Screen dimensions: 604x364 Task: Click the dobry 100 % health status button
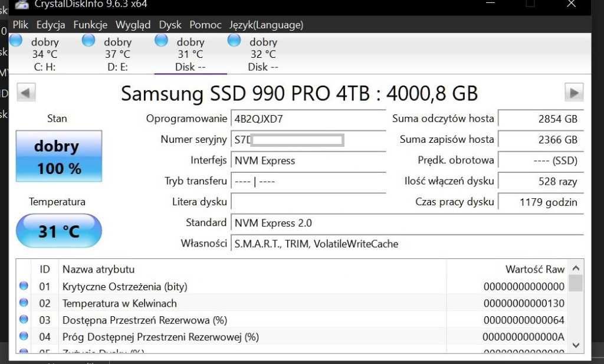coord(59,156)
